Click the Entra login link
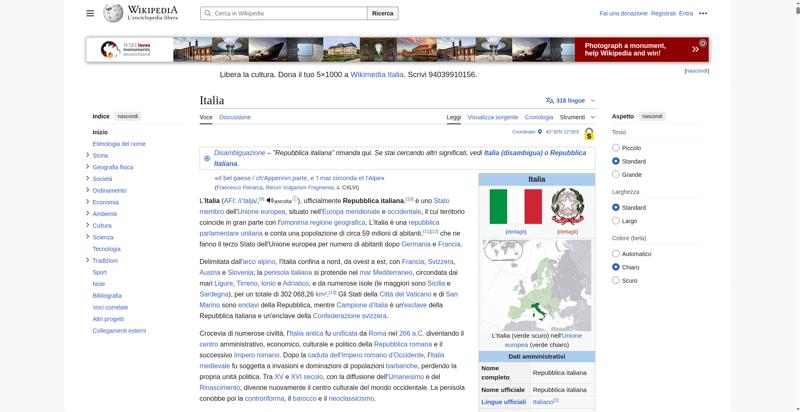The image size is (800, 412). [686, 13]
